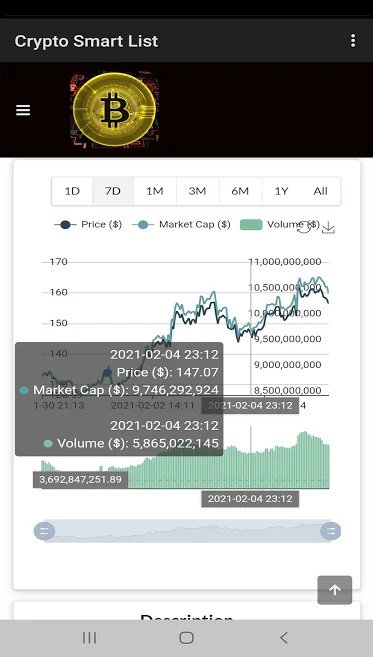This screenshot has width=373, height=657.
Task: Tap the scroll-to-top arrow button
Action: click(x=334, y=590)
